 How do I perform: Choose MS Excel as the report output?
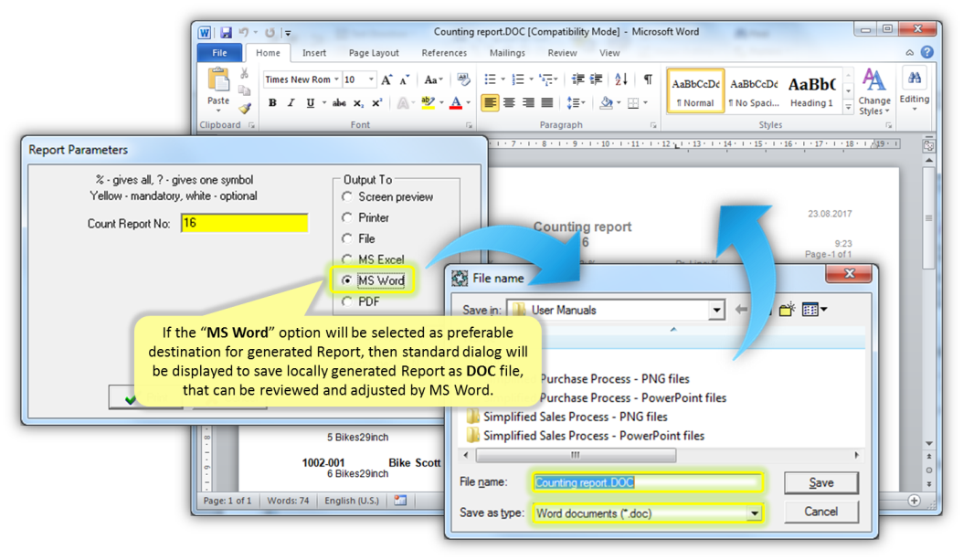coord(347,259)
